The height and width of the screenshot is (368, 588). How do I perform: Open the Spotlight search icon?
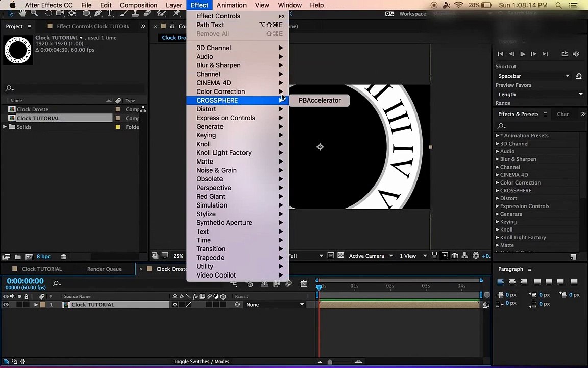tap(559, 5)
